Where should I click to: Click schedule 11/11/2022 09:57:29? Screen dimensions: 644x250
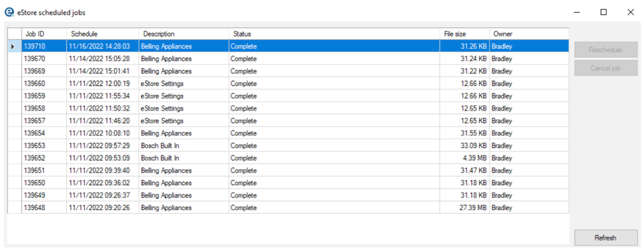(x=102, y=145)
